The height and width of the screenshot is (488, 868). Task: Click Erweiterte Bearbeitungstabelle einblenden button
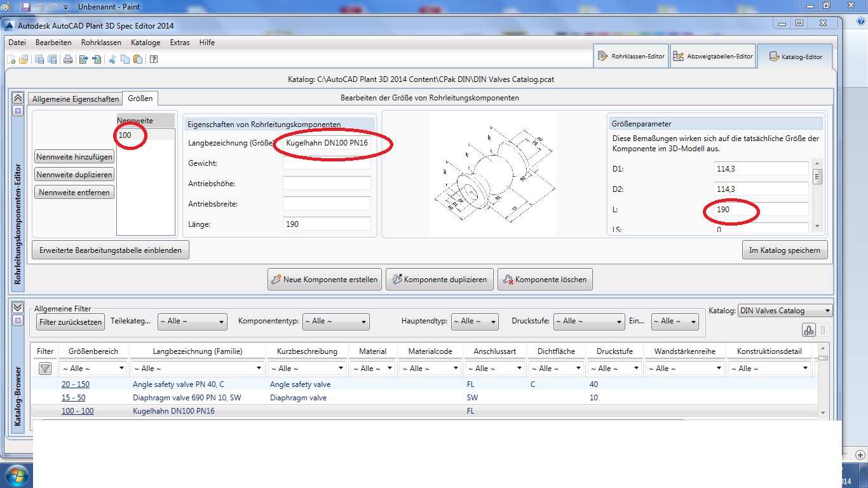(x=111, y=250)
